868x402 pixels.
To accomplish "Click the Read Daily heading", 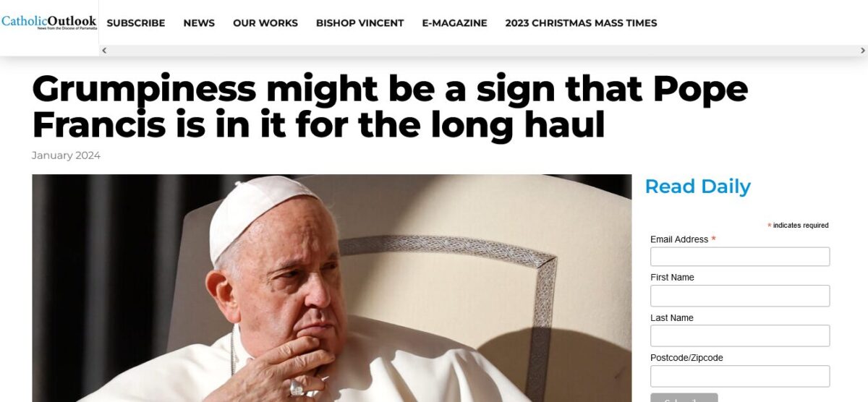I will coord(697,187).
